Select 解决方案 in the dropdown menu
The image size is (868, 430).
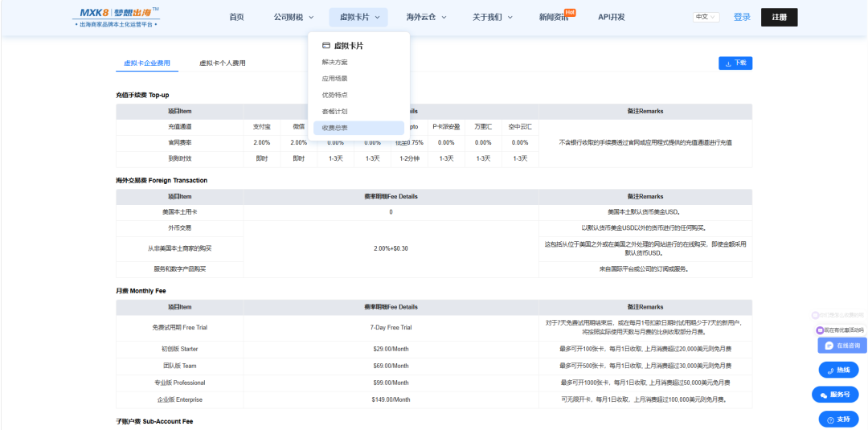[335, 63]
